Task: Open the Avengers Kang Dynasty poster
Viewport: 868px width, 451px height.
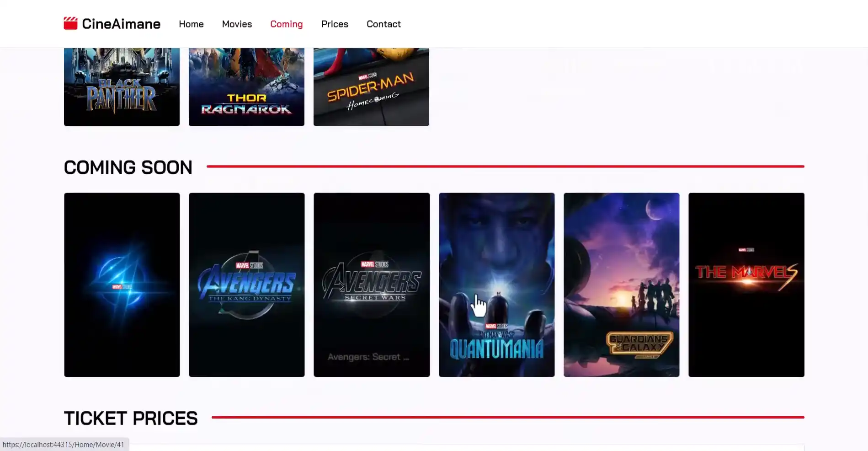Action: (x=246, y=285)
